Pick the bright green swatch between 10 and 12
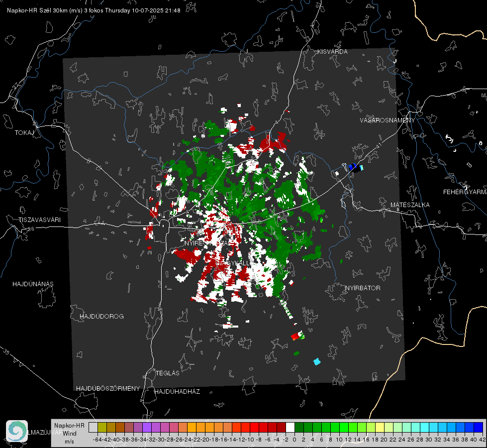Viewport: 487px width, 448px height. [344, 427]
